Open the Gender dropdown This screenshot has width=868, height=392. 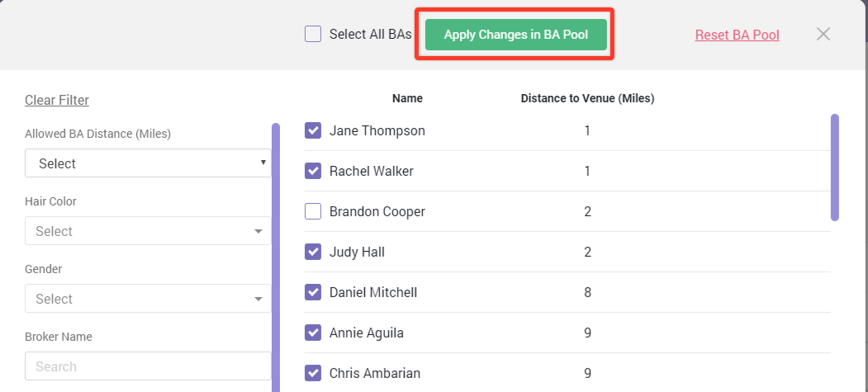coord(148,299)
